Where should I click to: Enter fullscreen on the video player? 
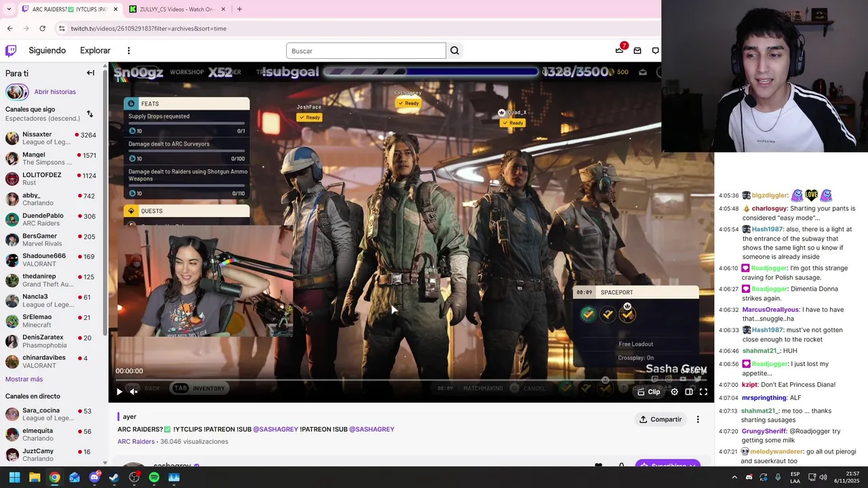[703, 392]
